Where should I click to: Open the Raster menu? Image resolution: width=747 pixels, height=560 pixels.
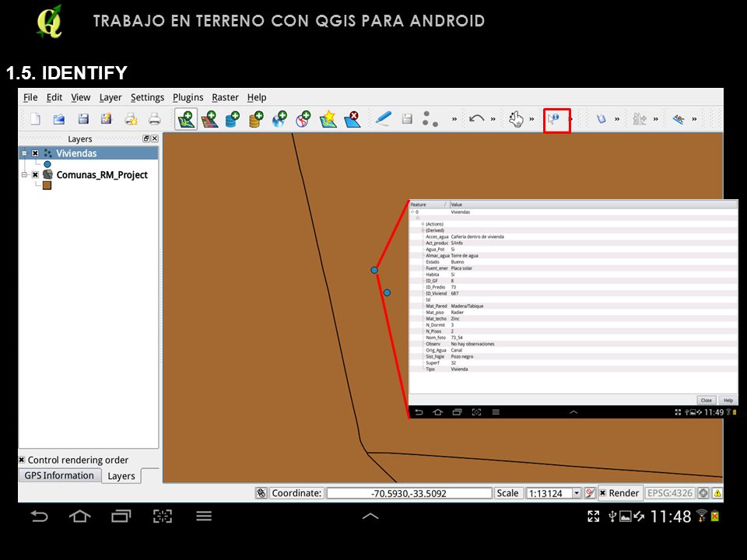(226, 97)
